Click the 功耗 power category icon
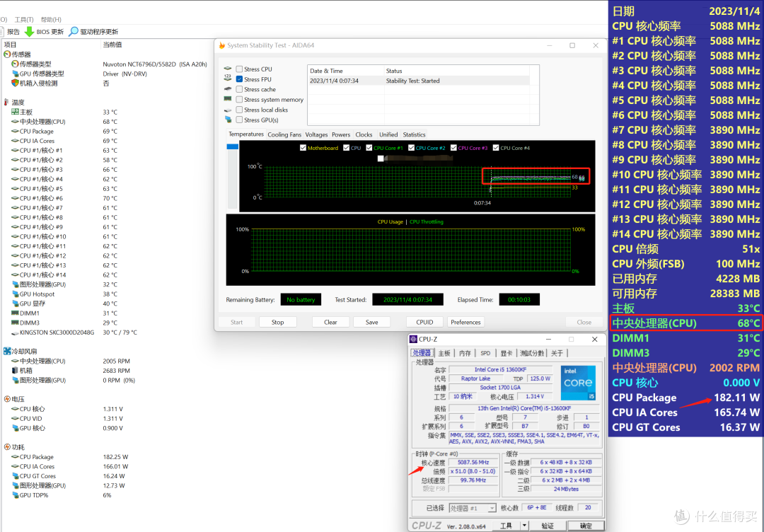This screenshot has width=764, height=532. (x=7, y=447)
